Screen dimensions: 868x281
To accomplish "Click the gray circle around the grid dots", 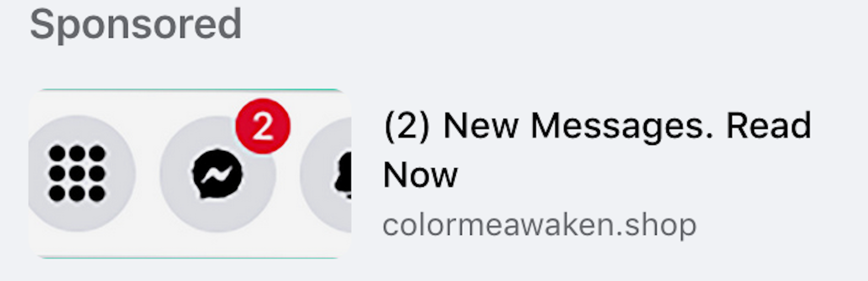I will coord(80,174).
